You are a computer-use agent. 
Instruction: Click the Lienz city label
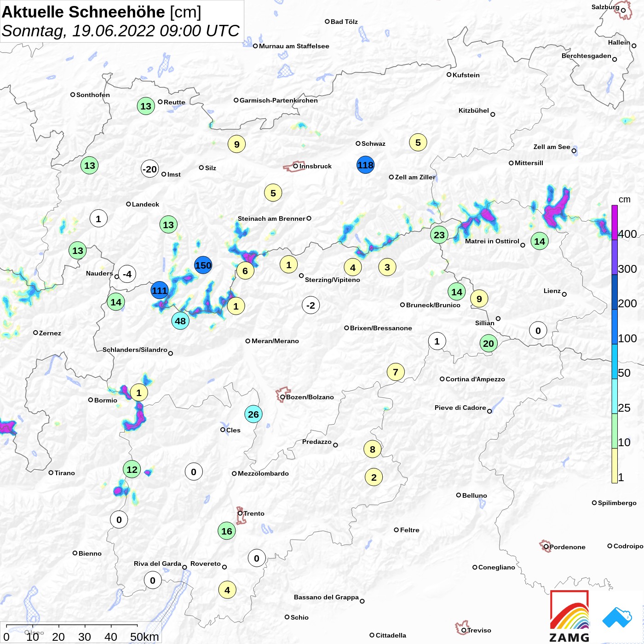tap(552, 291)
